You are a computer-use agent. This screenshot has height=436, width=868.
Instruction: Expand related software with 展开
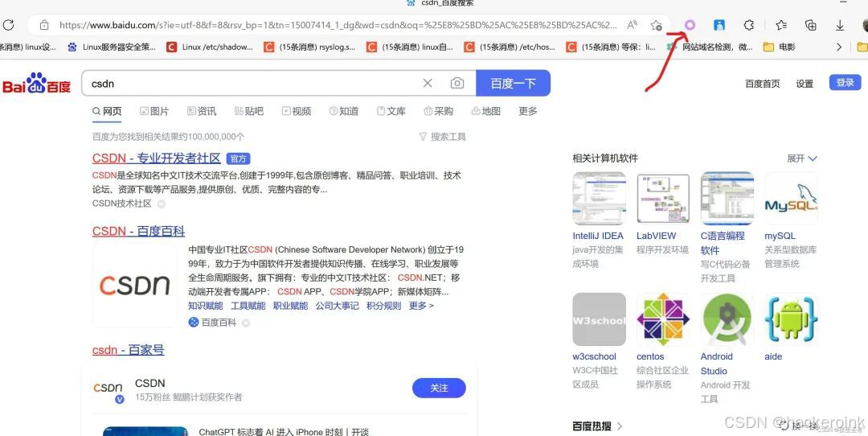tap(802, 158)
